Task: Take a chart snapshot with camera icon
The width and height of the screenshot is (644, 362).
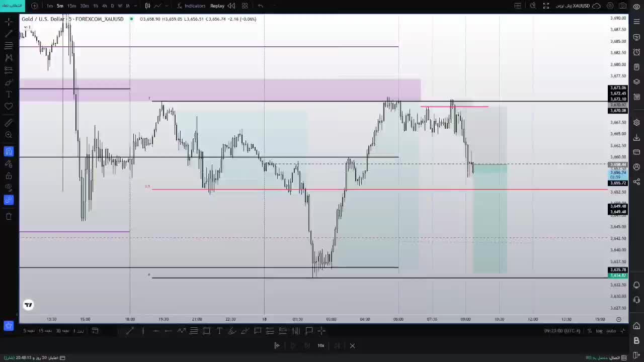Action: tap(623, 6)
